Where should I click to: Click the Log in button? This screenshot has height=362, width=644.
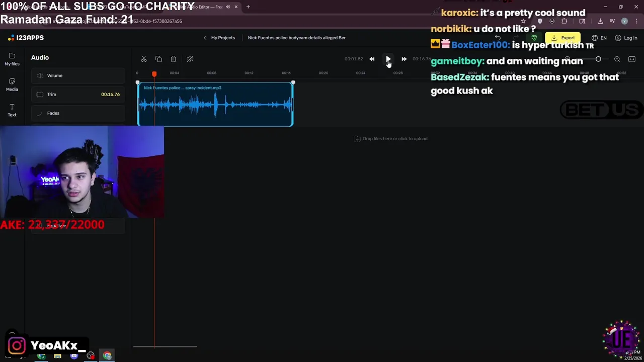626,38
